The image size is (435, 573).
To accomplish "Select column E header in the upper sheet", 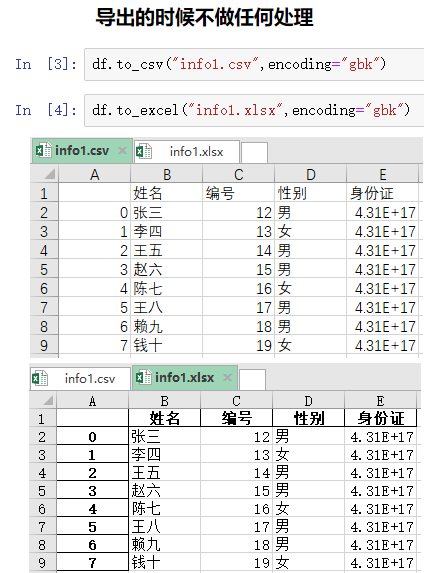I will [x=382, y=174].
